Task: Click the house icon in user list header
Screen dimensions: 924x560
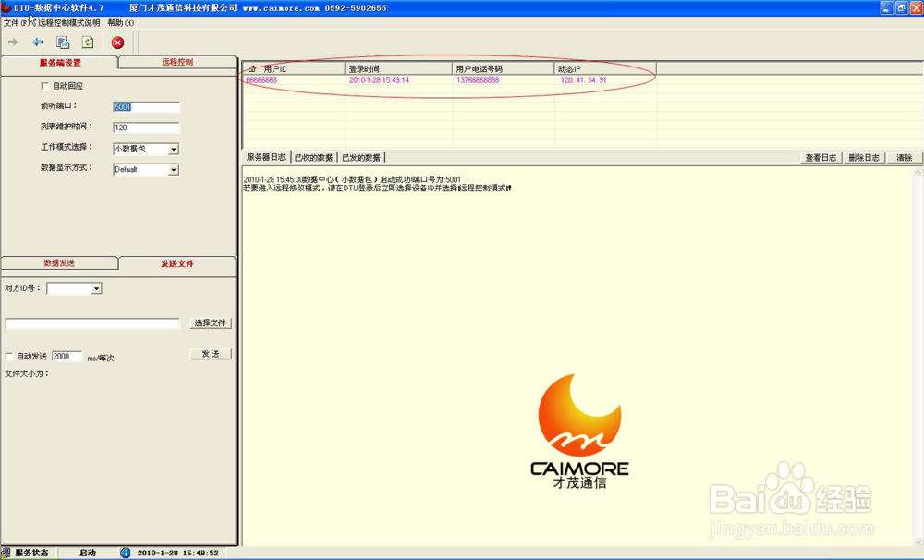Action: click(x=253, y=69)
